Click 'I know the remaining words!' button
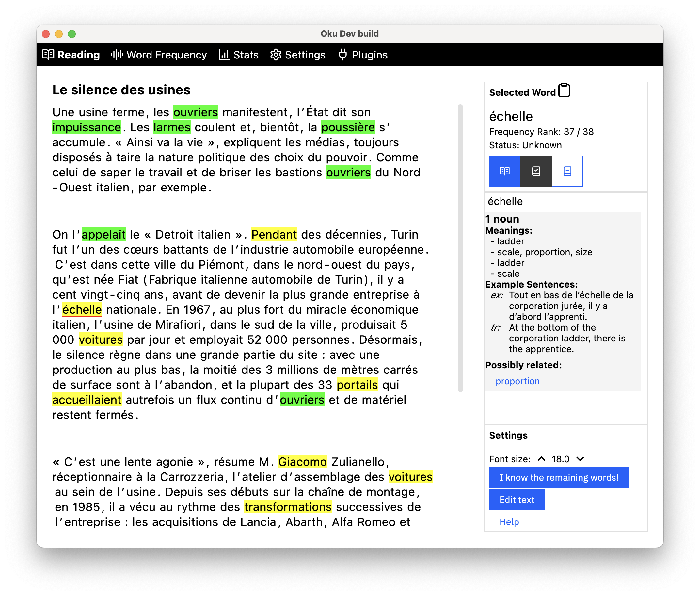 559,477
